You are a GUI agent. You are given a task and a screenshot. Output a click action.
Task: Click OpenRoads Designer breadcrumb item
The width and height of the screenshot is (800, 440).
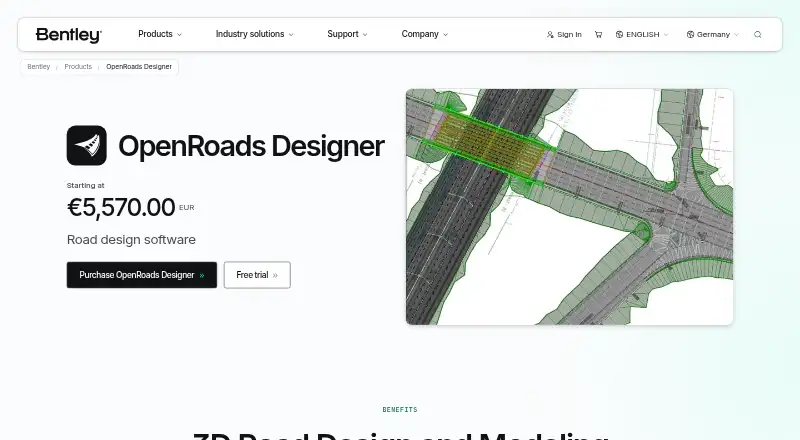pyautogui.click(x=139, y=67)
